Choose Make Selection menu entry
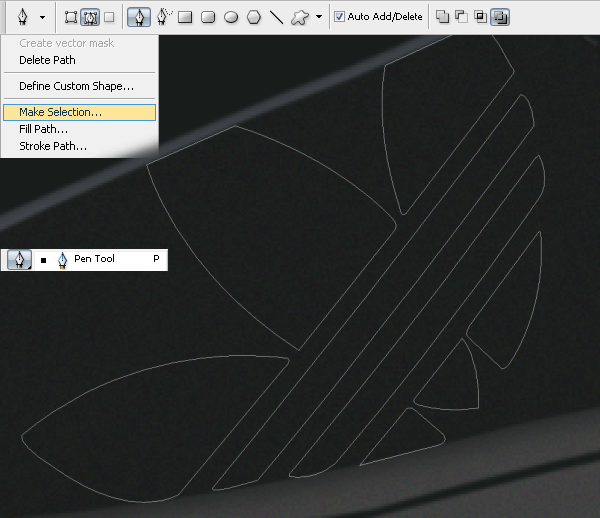The height and width of the screenshot is (518, 600). [80, 112]
